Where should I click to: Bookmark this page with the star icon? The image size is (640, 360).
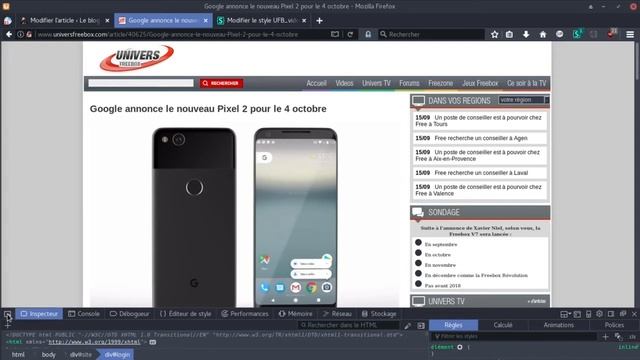click(494, 35)
